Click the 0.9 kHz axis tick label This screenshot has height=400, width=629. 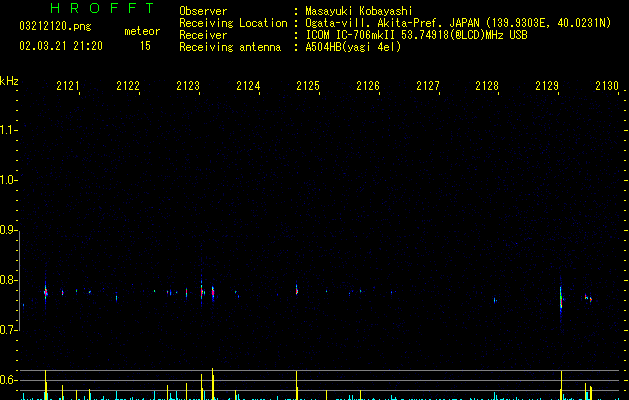point(8,230)
